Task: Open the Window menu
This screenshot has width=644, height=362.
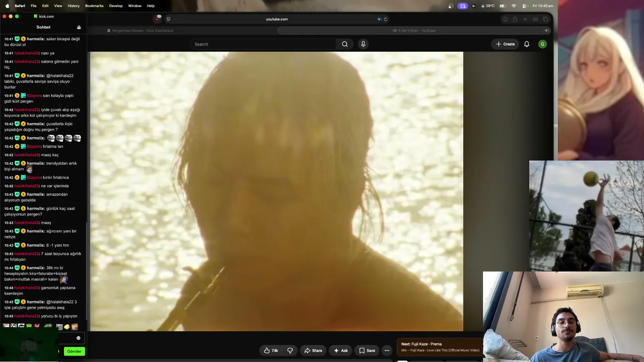Action: (135, 6)
